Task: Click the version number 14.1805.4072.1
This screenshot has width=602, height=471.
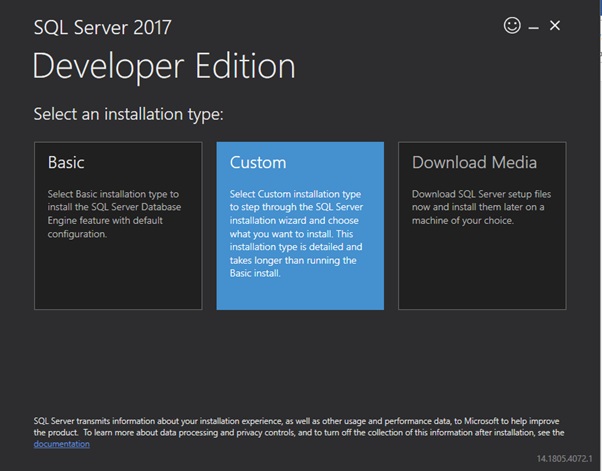Action: pyautogui.click(x=564, y=458)
